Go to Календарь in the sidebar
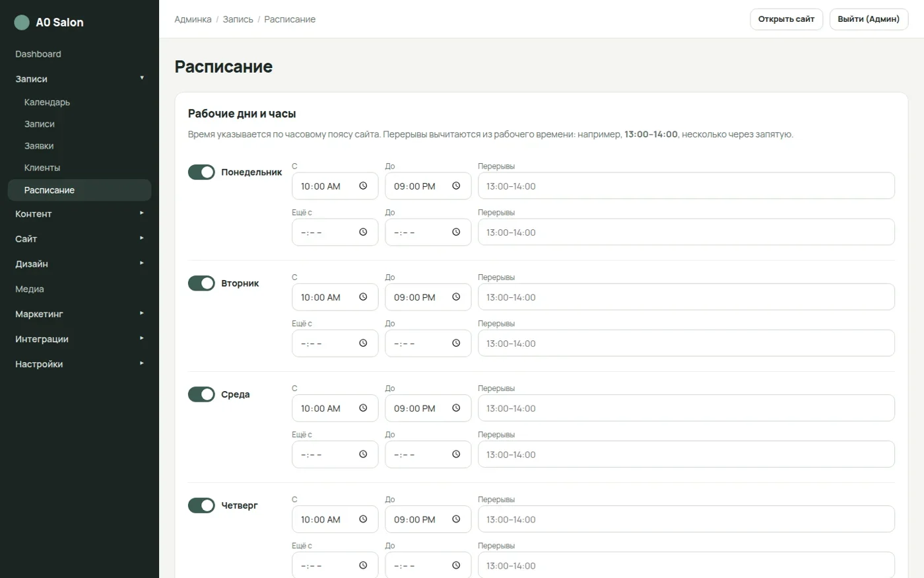The width and height of the screenshot is (924, 578). [x=79, y=102]
